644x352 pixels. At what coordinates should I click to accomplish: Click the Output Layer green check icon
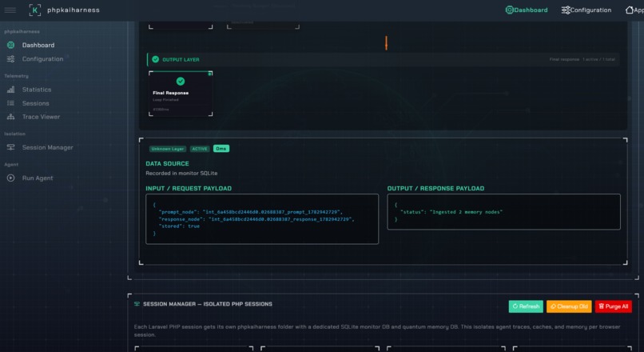[x=155, y=59]
